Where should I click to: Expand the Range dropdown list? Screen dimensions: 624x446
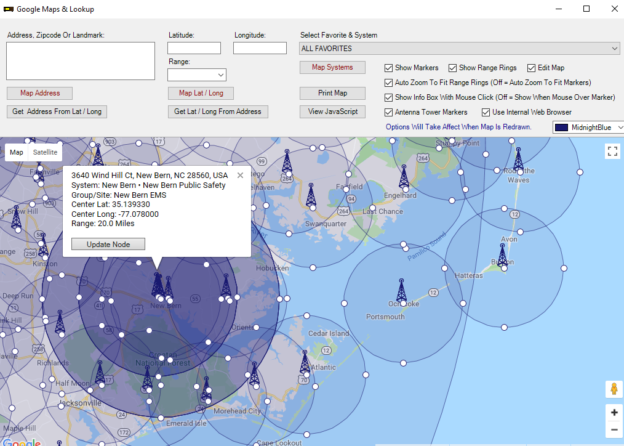pyautogui.click(x=197, y=74)
